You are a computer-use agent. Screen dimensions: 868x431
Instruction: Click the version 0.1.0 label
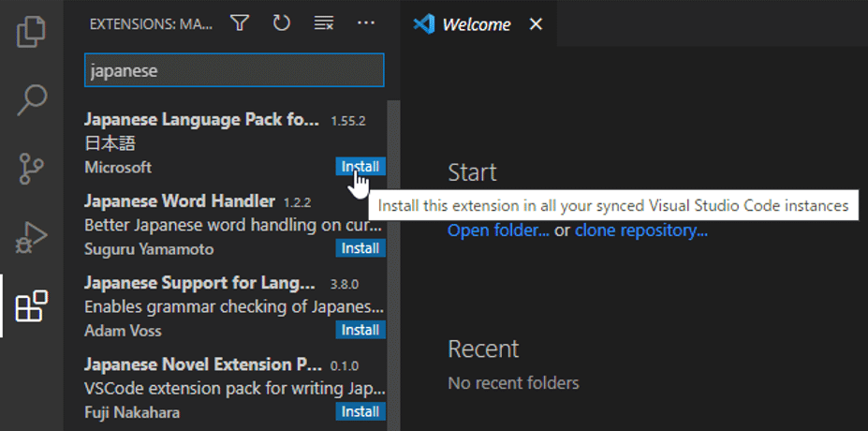point(345,366)
